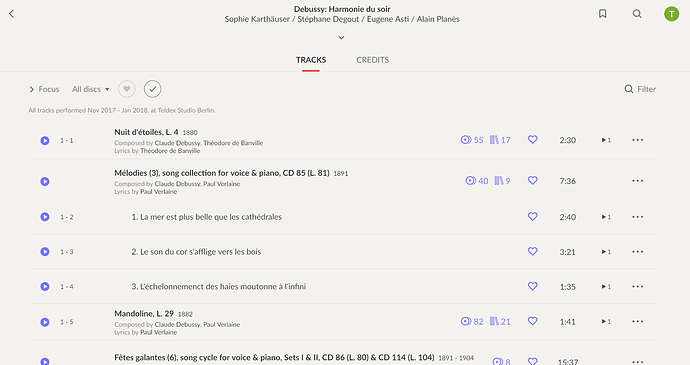Screen dimensions: 690x365
Task: Play Nuit d'étoiles track
Action: tap(45, 140)
